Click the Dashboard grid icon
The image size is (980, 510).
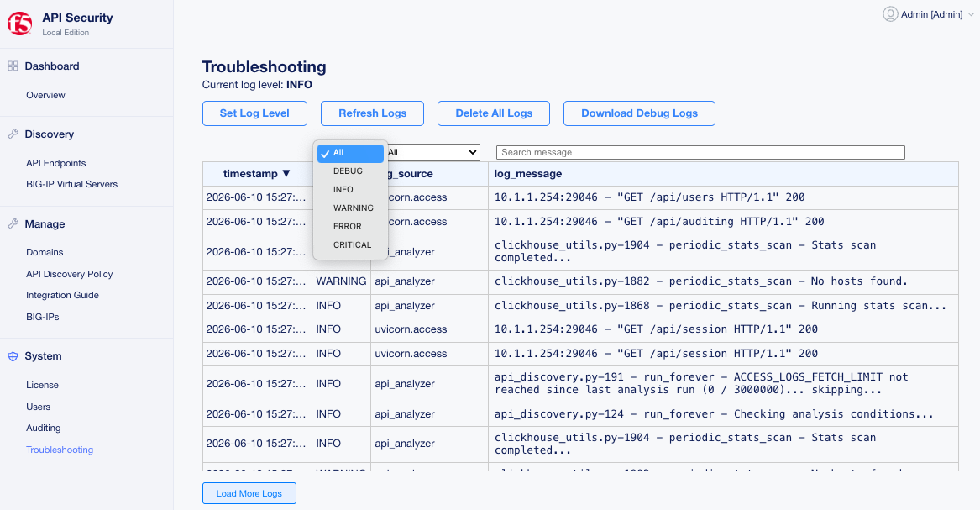tap(13, 66)
